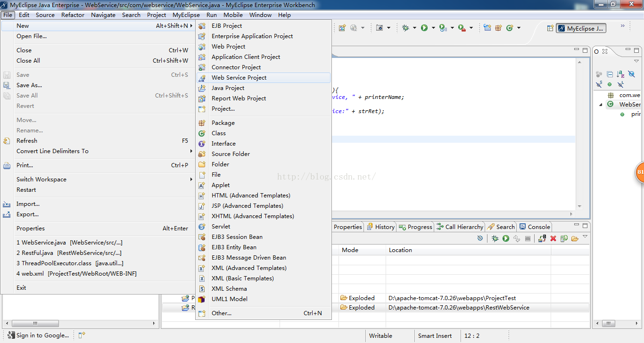Click the Add Deployment icon in Servers view
The width and height of the screenshot is (644, 343).
(542, 238)
